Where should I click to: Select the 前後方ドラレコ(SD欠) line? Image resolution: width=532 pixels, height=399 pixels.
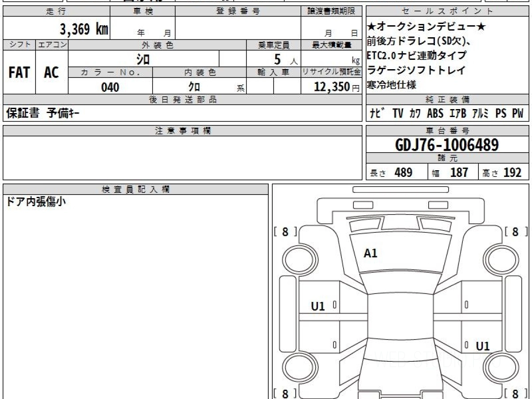419,41
